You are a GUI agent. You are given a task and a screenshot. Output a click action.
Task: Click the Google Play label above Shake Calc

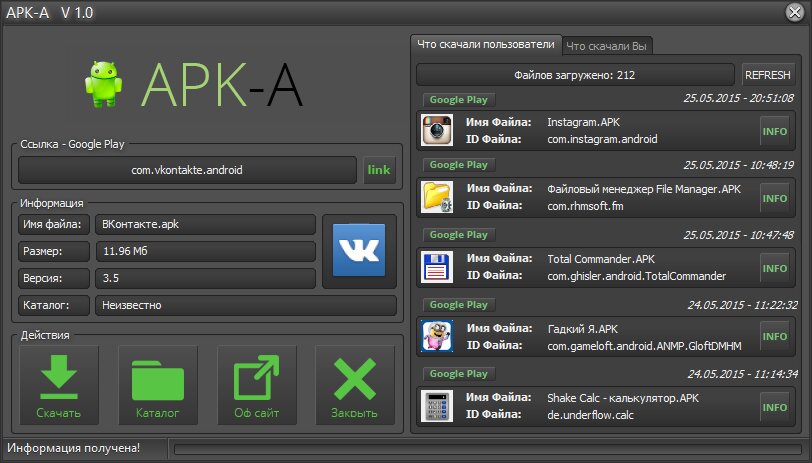pos(457,375)
